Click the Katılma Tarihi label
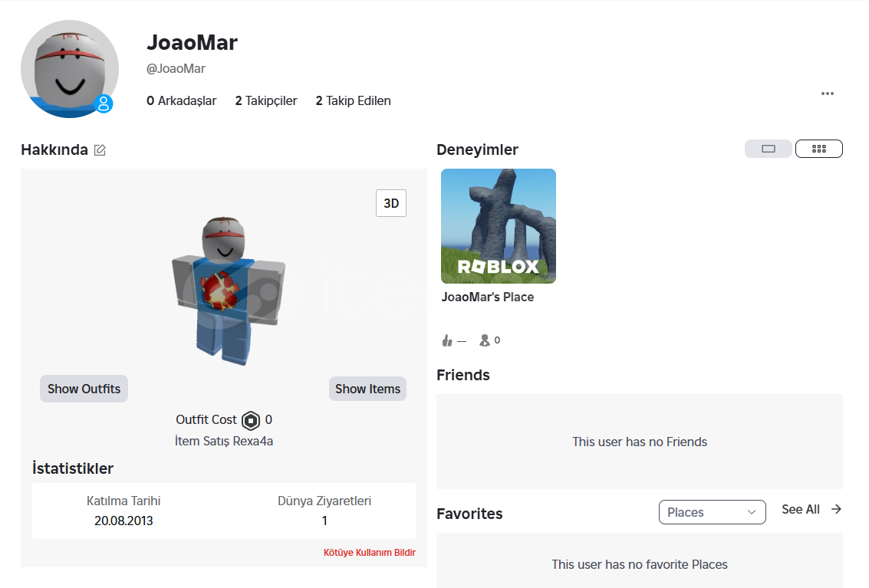The width and height of the screenshot is (869, 588). point(123,501)
